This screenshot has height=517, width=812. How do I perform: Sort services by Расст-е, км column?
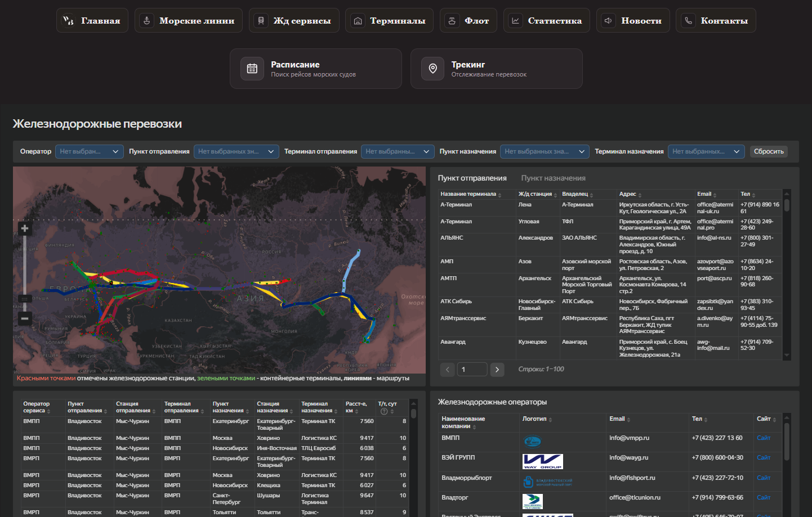[x=356, y=407]
